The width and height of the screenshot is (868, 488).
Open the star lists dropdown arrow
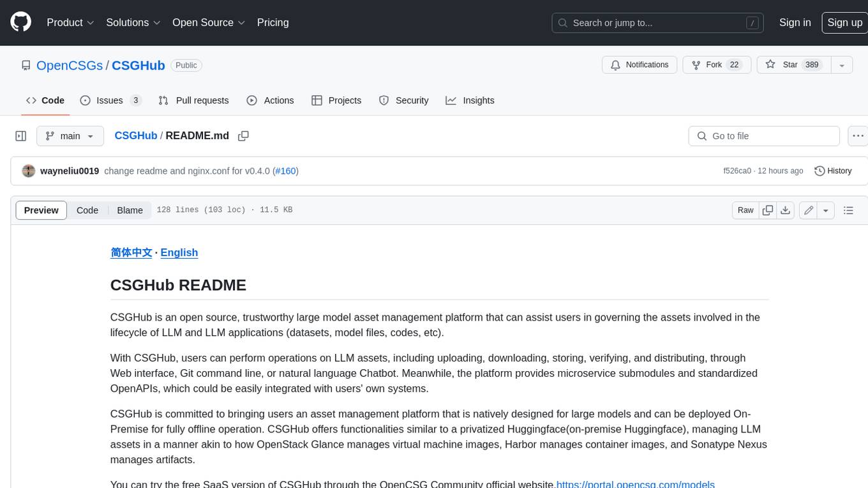[842, 65]
